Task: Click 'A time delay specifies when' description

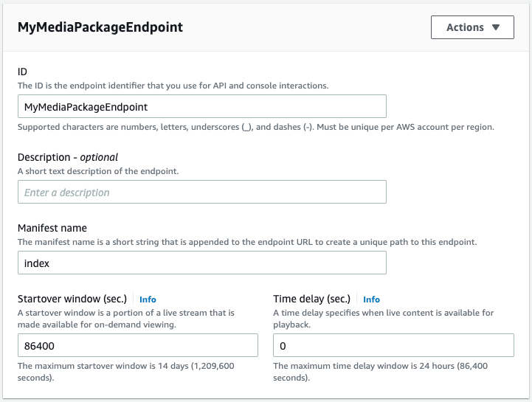Action: (x=384, y=319)
